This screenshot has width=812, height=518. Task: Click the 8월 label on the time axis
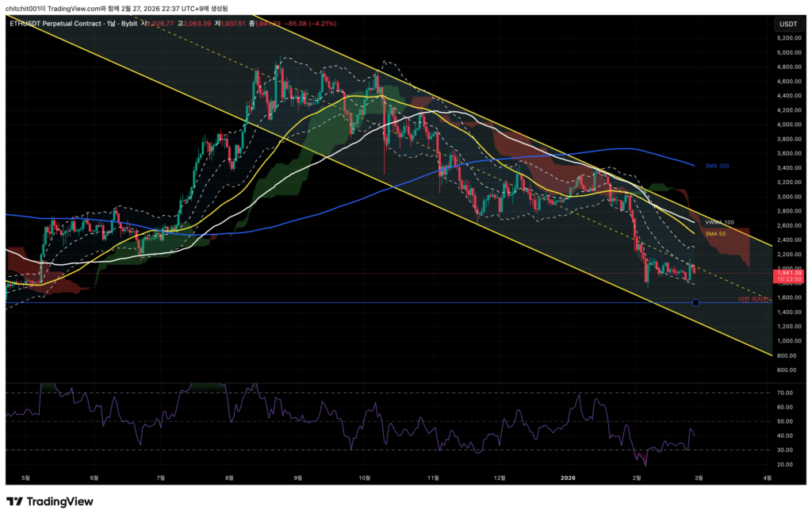pyautogui.click(x=229, y=478)
